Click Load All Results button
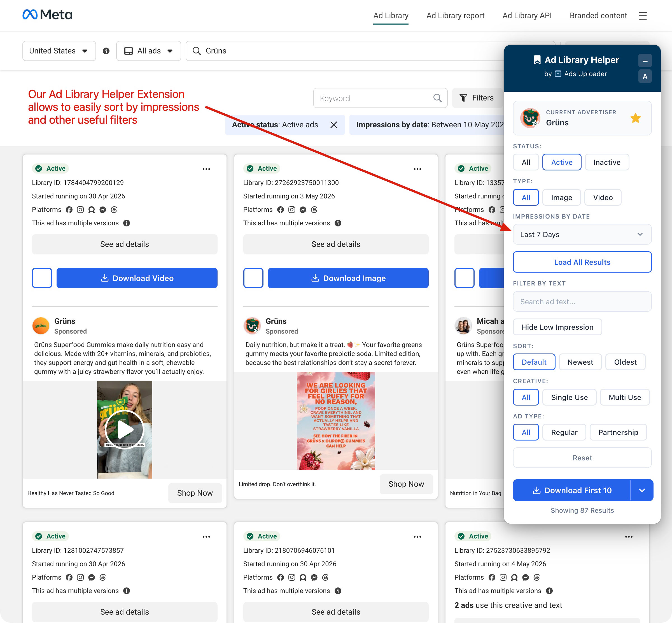672x623 pixels. 582,262
